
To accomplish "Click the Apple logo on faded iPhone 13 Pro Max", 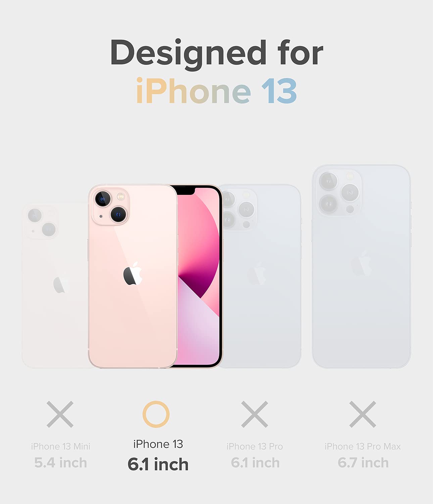I will pyautogui.click(x=361, y=264).
